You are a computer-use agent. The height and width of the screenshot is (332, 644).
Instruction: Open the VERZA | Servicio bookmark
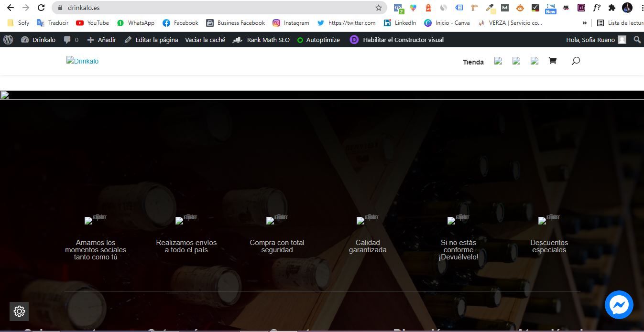pyautogui.click(x=510, y=22)
